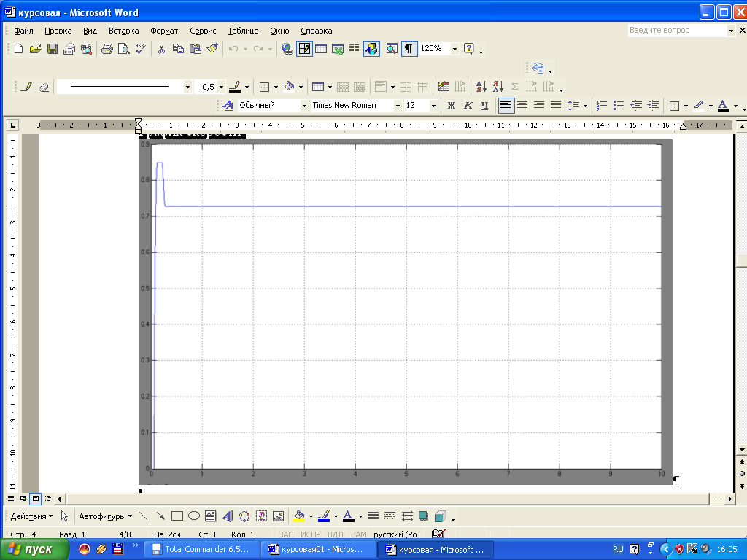The width and height of the screenshot is (747, 560).
Task: Select the Draw Table pencil tool
Action: pos(27,87)
